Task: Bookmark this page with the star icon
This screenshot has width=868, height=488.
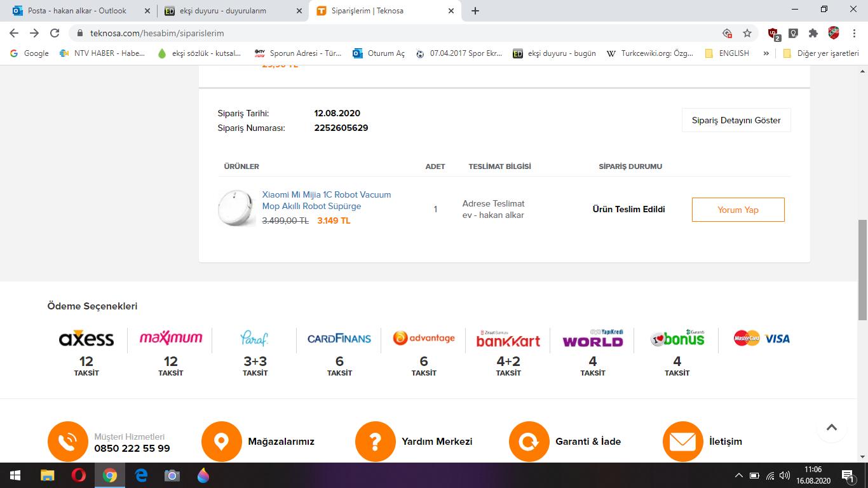Action: point(747,33)
